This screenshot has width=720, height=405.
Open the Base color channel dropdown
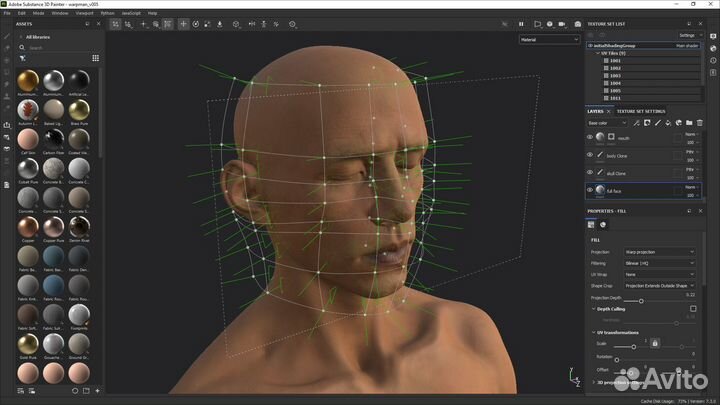[x=607, y=123]
